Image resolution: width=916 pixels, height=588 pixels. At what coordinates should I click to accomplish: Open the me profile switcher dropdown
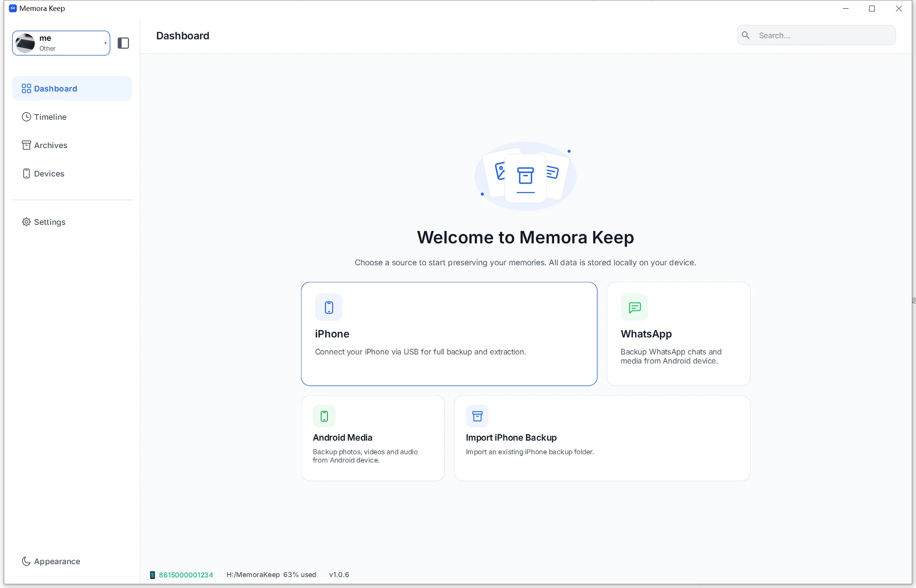coord(61,43)
